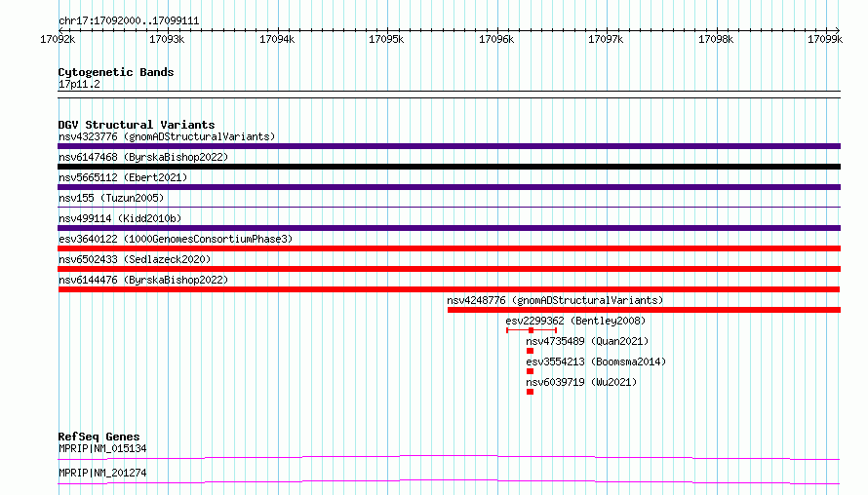This screenshot has height=495, width=868.
Task: Open the nsv499114 (Kidd2010b) label
Action: [x=120, y=218]
